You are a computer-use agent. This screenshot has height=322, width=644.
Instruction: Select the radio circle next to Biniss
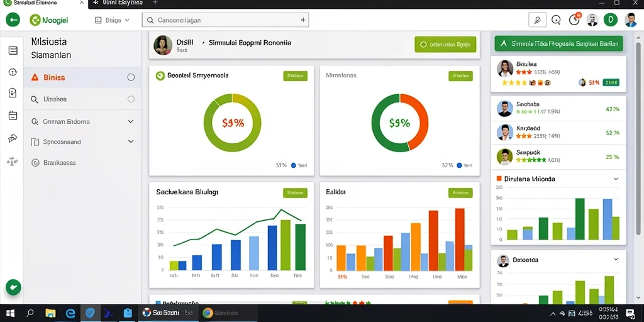coord(131,77)
